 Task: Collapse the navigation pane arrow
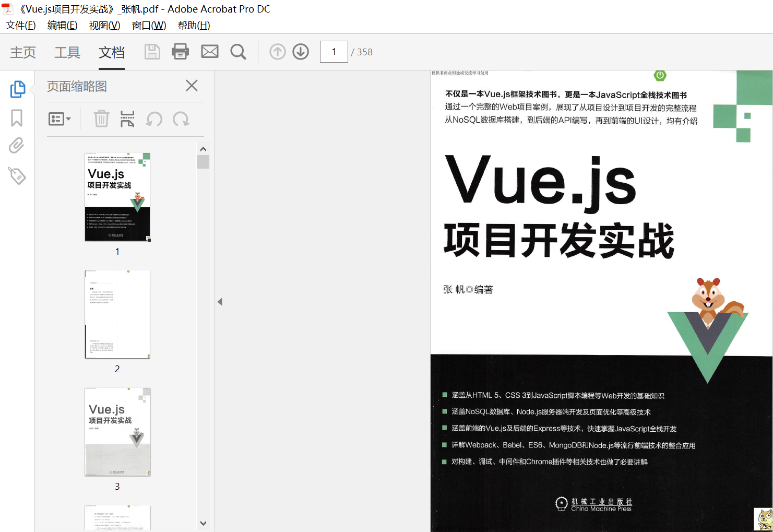[x=220, y=302]
